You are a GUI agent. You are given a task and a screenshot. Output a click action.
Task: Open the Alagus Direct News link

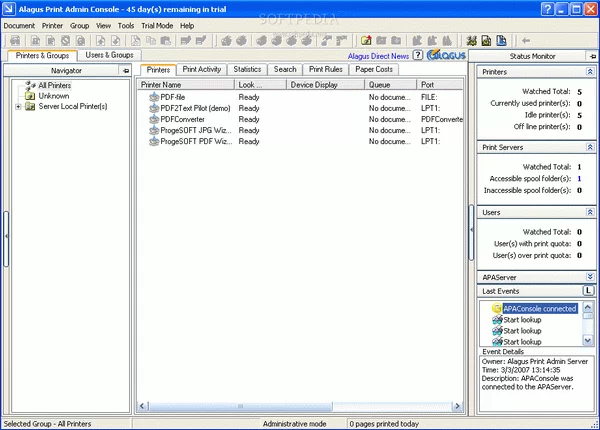pos(378,56)
